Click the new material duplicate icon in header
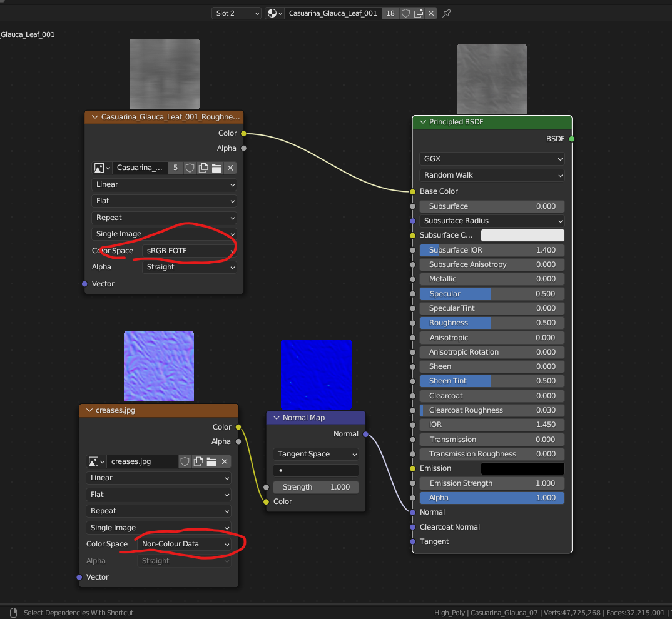The width and height of the screenshot is (672, 619). [x=419, y=13]
